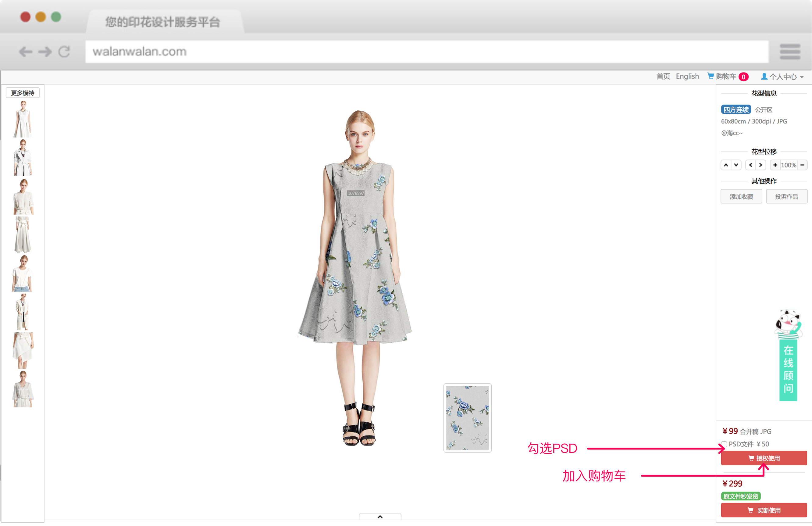Click the 添加收藏 button
The image size is (812, 526).
tap(741, 197)
